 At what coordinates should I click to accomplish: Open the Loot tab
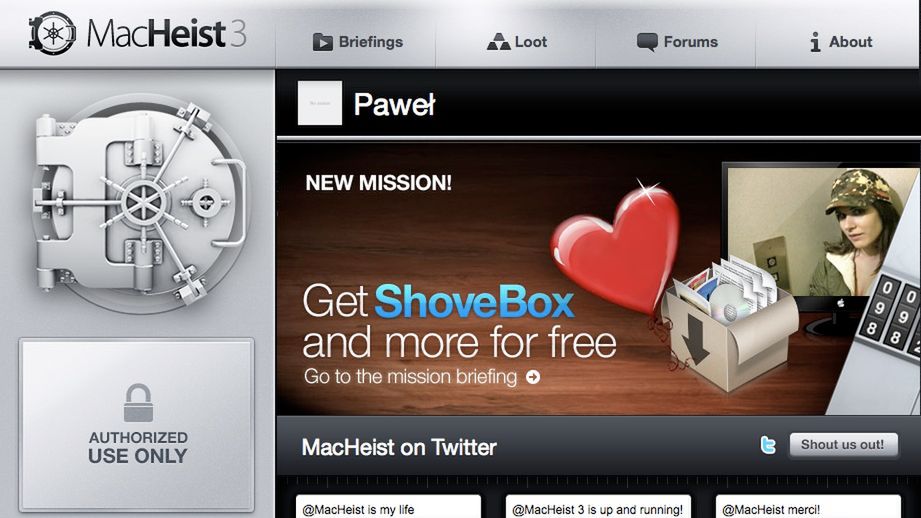(x=516, y=42)
